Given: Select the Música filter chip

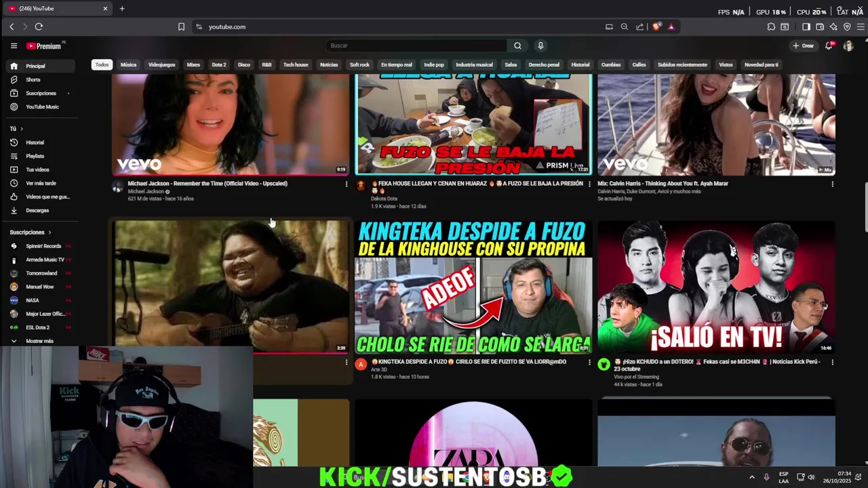Looking at the screenshot, I should [x=128, y=64].
